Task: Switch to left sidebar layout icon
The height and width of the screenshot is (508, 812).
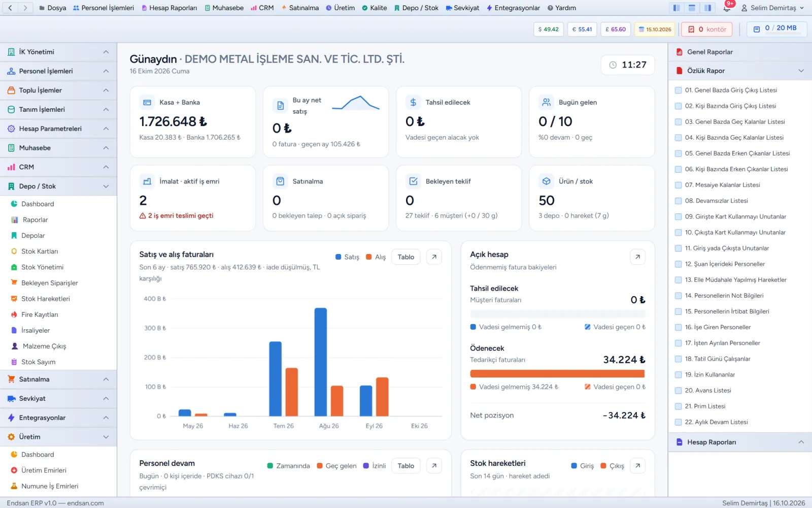Action: pyautogui.click(x=676, y=8)
